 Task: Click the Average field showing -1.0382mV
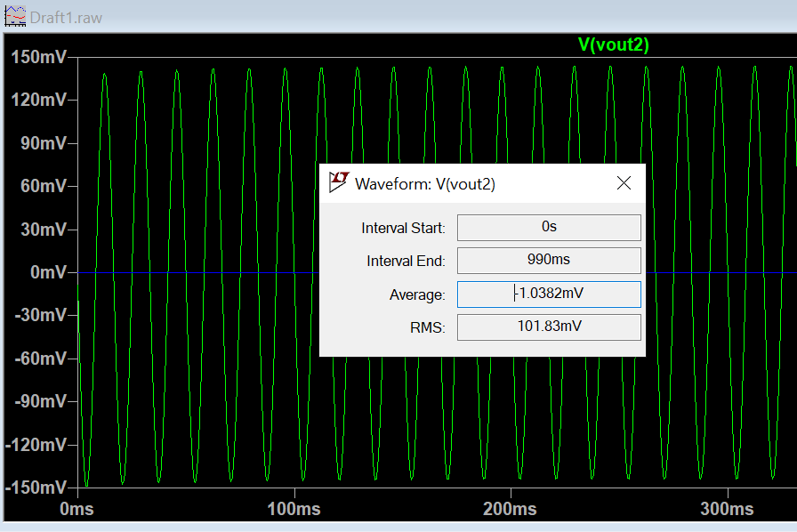549,294
